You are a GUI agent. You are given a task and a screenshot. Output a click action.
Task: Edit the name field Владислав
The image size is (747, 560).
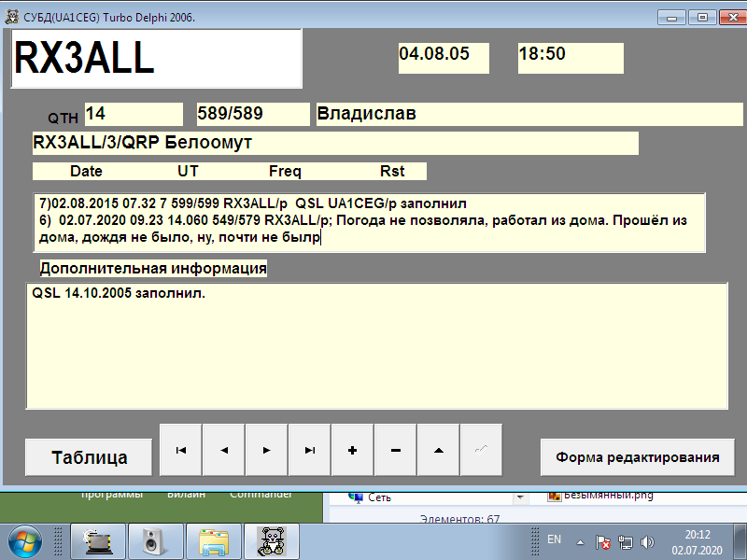click(529, 114)
